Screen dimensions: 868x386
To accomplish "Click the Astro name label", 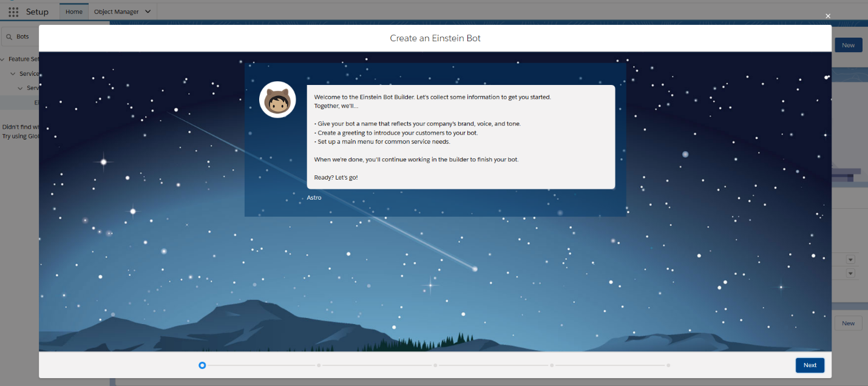I will [314, 198].
